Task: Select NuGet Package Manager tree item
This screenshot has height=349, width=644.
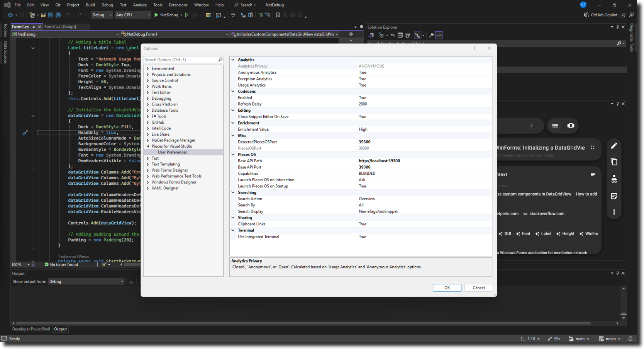Action: tap(173, 140)
